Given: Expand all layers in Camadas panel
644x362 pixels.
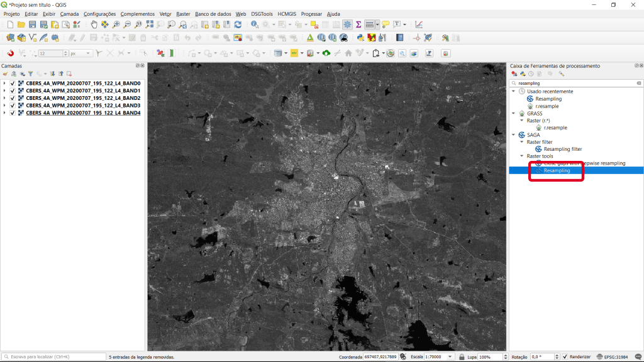Looking at the screenshot, I should [53, 74].
